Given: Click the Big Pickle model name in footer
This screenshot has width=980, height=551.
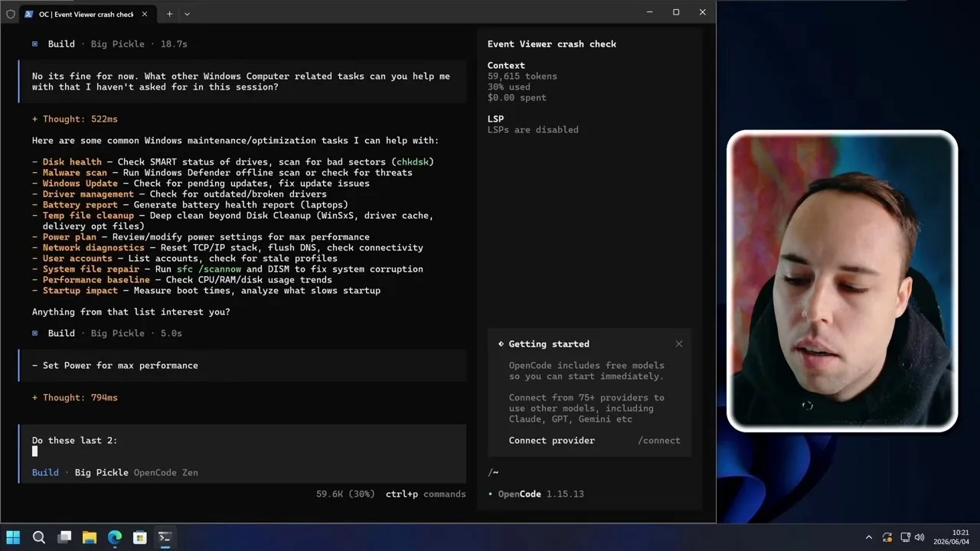Looking at the screenshot, I should (101, 472).
